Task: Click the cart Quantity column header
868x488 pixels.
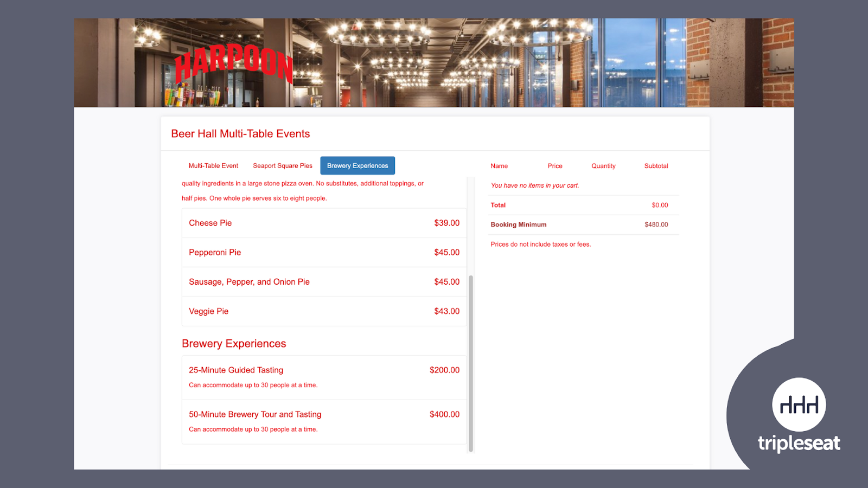Action: click(x=603, y=166)
